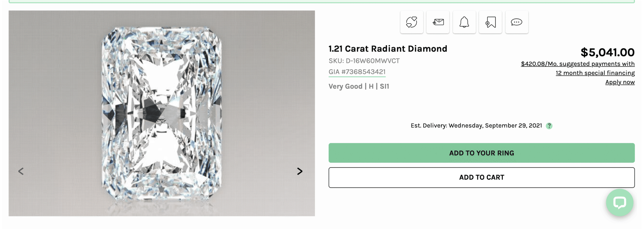
Task: Open the speech bubble icon beside the bookmark
Action: point(517,22)
